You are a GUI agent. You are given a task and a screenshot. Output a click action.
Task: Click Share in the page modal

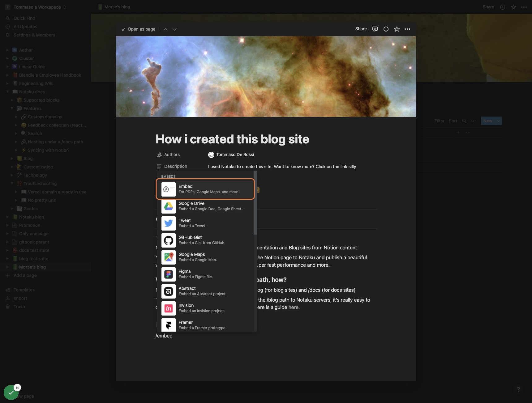coord(361,29)
